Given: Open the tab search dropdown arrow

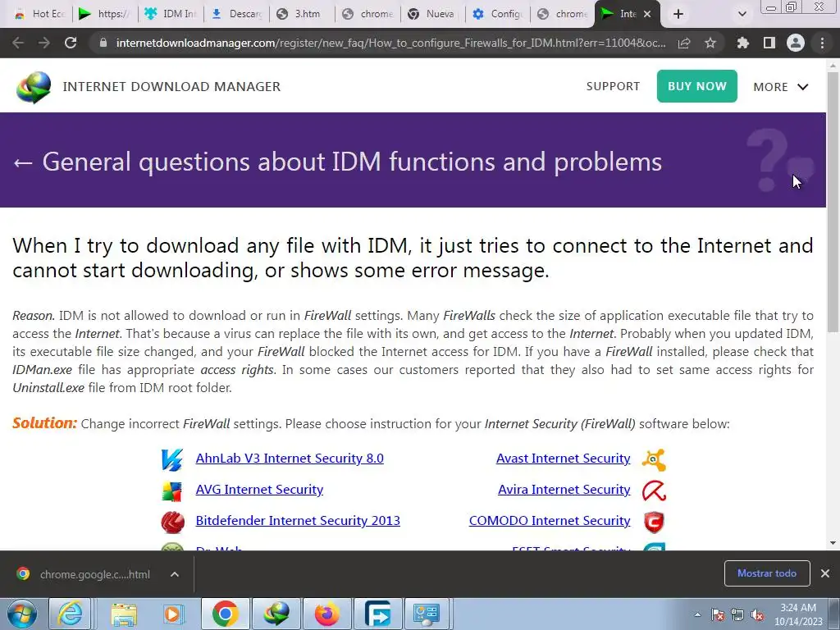Looking at the screenshot, I should 742,14.
